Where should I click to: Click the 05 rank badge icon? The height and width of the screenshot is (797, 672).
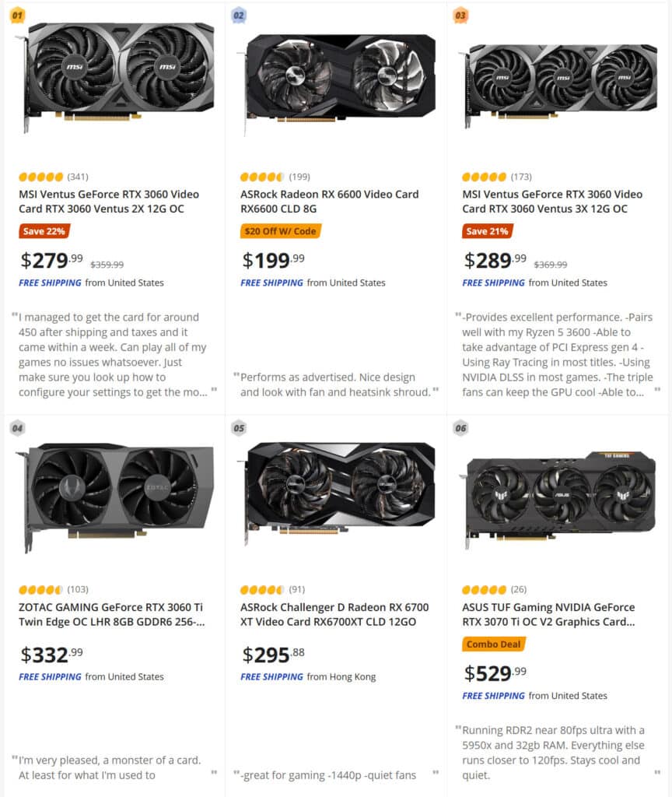[x=239, y=428]
